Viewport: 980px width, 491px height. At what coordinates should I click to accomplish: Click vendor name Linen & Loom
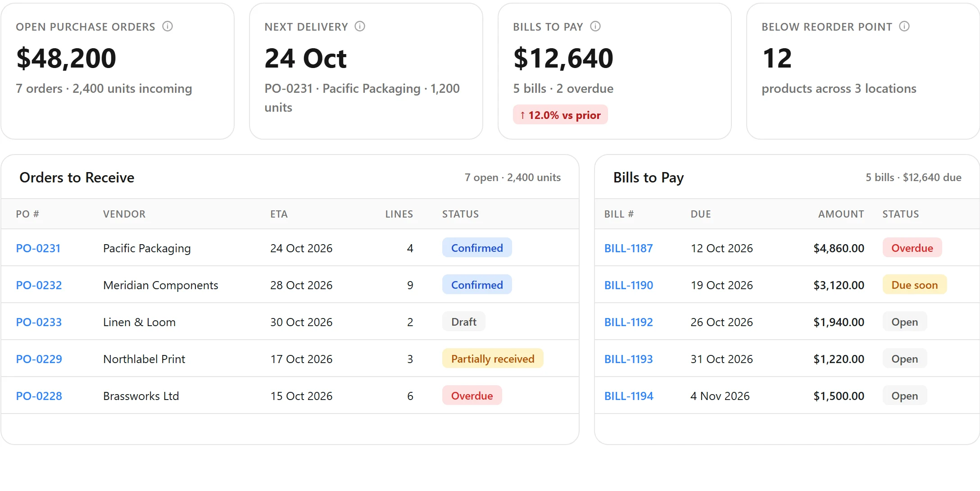coord(139,322)
